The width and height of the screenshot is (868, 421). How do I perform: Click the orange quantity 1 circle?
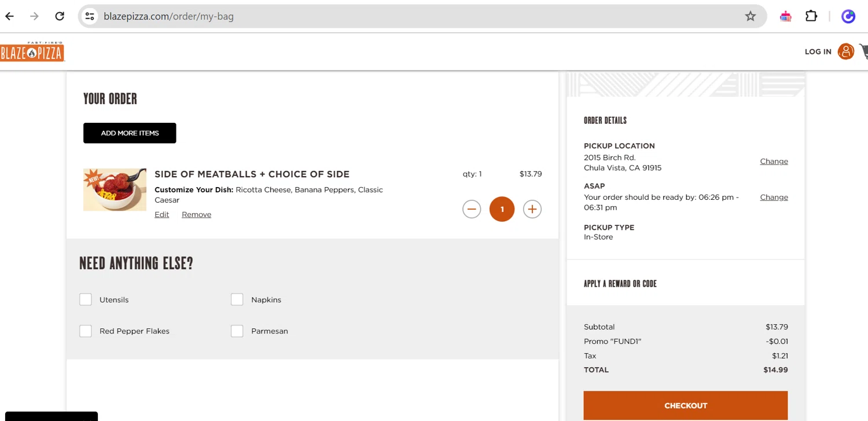tap(502, 209)
